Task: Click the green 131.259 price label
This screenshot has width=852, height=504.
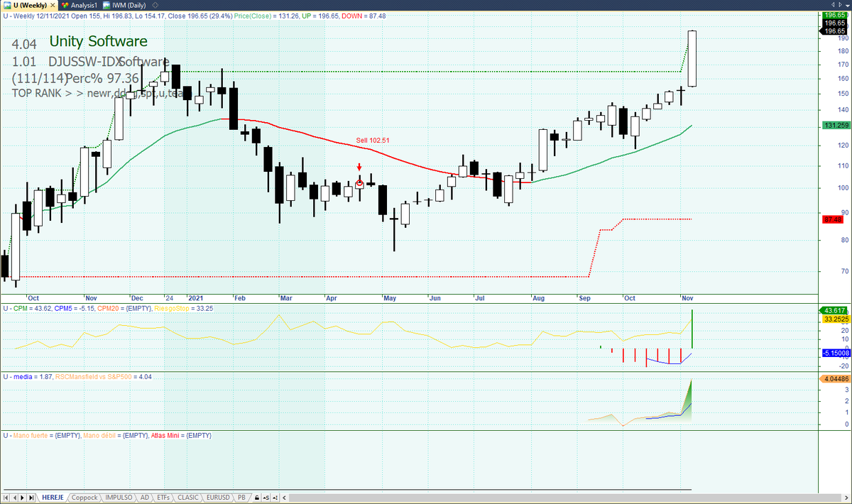Action: (835, 125)
